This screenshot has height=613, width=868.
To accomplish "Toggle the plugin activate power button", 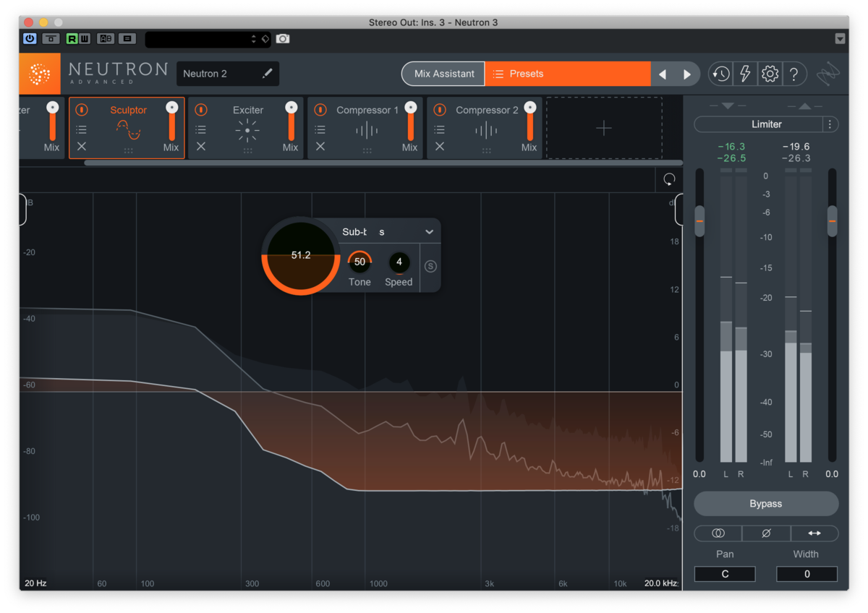I will (30, 39).
